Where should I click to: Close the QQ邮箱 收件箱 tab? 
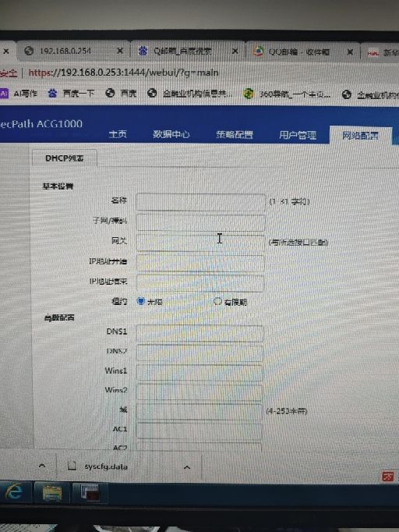[350, 52]
